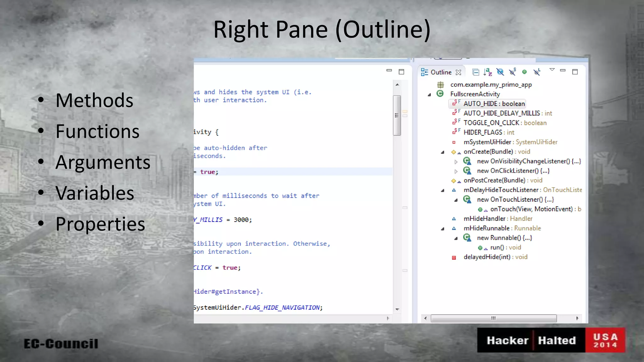
Task: Toggle Hide Static Members in Outline toolbar
Action: tap(513, 72)
